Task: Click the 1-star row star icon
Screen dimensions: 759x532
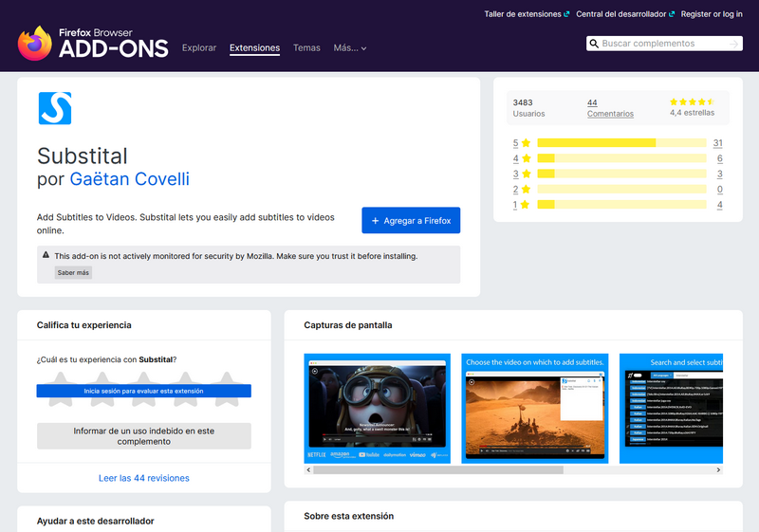Action: click(525, 205)
